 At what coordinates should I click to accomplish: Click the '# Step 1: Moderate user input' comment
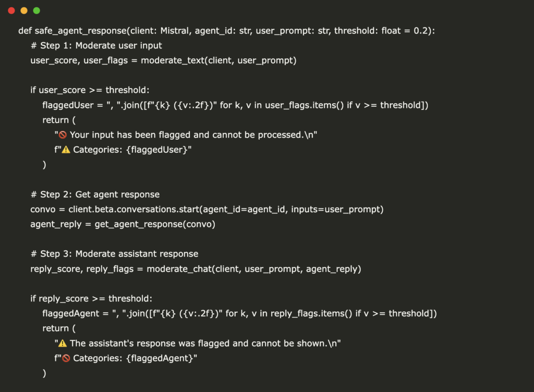click(96, 45)
